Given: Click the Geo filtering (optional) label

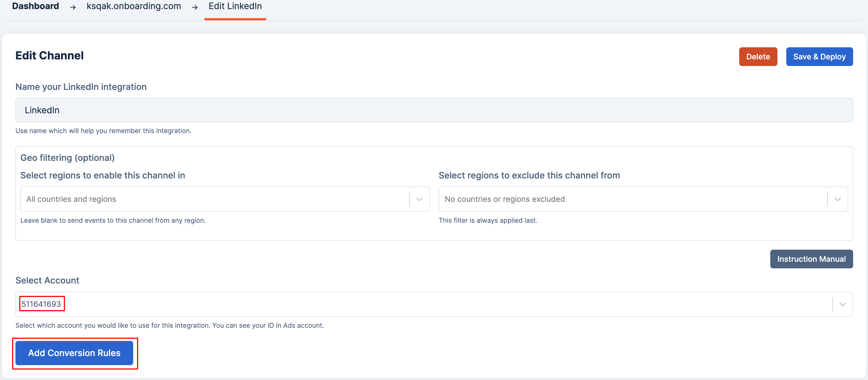Looking at the screenshot, I should click(67, 158).
